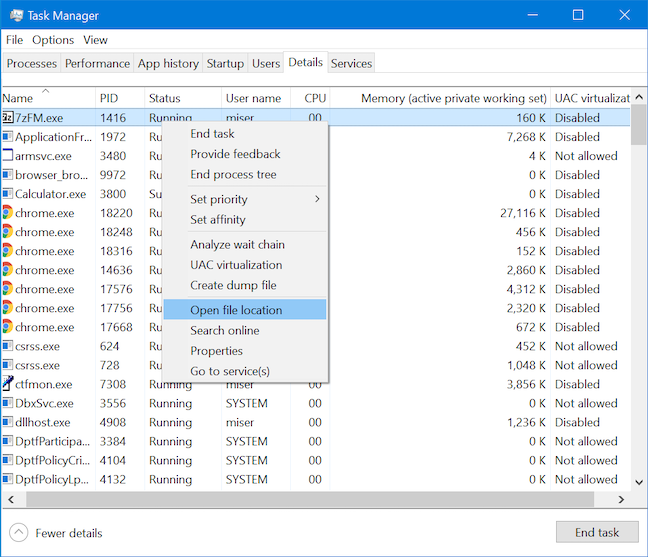This screenshot has height=557, width=648.
Task: Click the armsvc.exe process icon
Action: click(8, 155)
